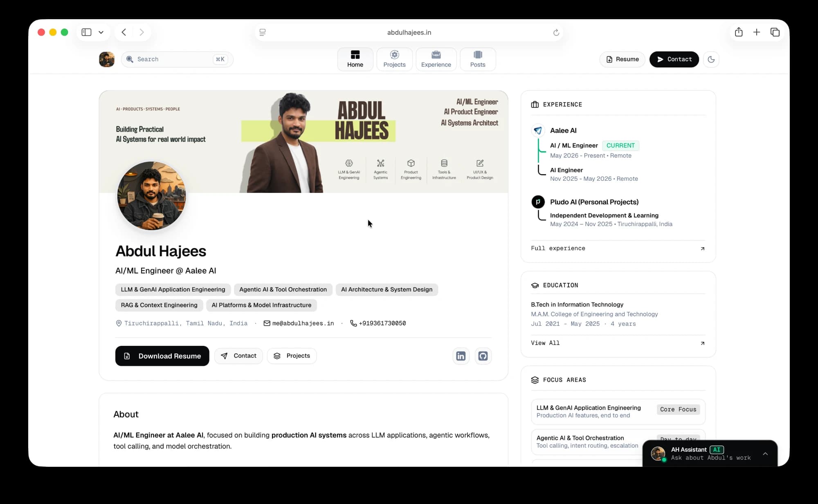
Task: Expand the AH Assistant chat chevron
Action: [x=765, y=454]
